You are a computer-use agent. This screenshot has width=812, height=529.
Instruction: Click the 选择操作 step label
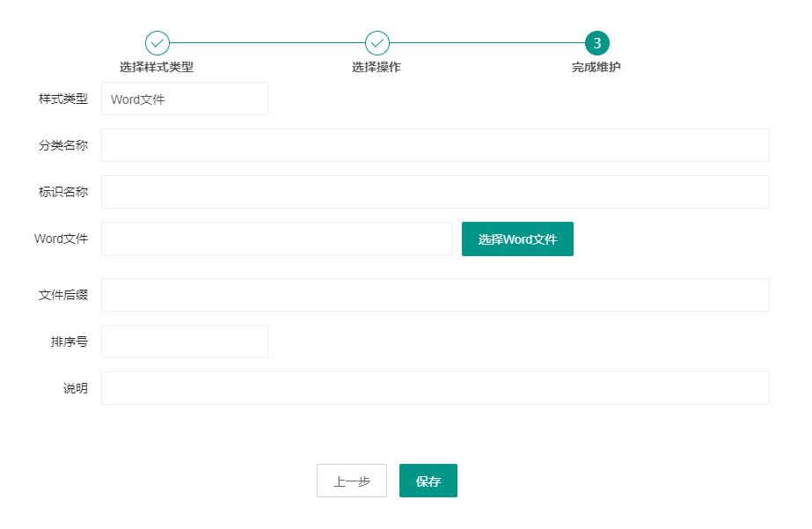[377, 68]
